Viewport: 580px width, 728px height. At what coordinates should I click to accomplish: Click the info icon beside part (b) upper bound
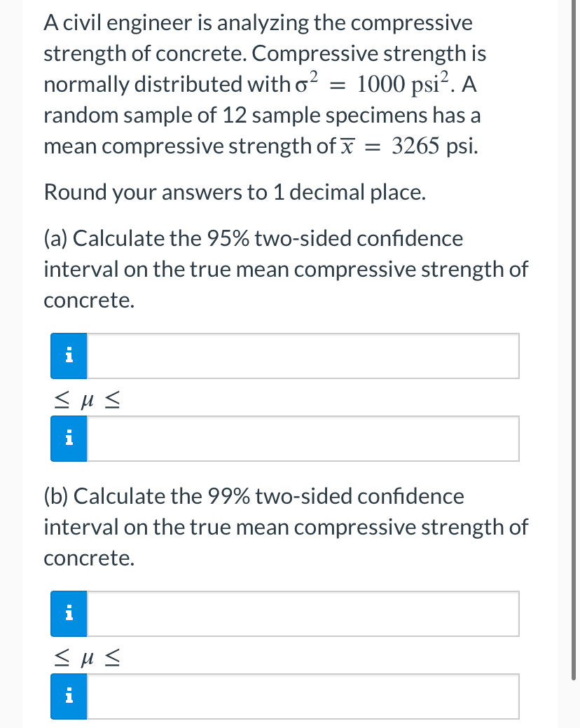click(x=68, y=696)
